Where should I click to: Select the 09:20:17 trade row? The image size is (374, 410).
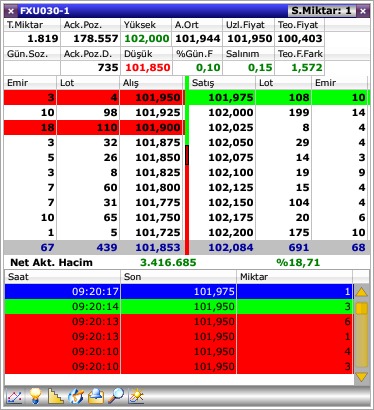click(179, 291)
